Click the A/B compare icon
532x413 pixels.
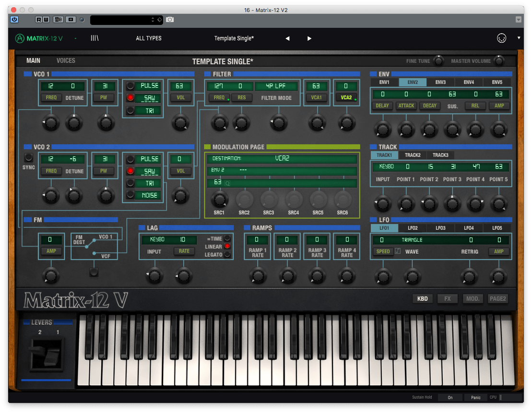pos(59,19)
